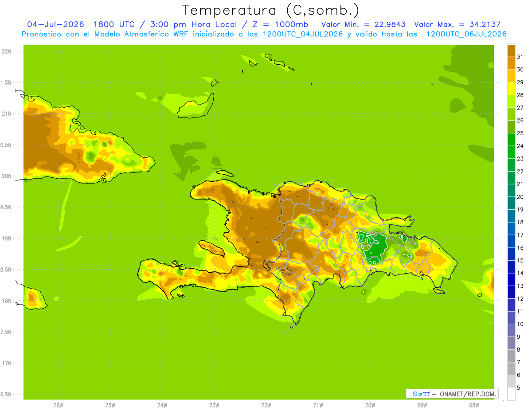Select the purple legend band between 9 and 10
Viewport: 532px width, 411px height.
(511, 330)
